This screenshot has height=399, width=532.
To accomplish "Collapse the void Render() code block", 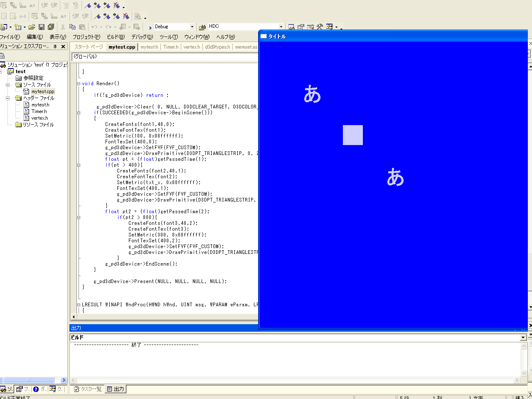I will point(79,84).
